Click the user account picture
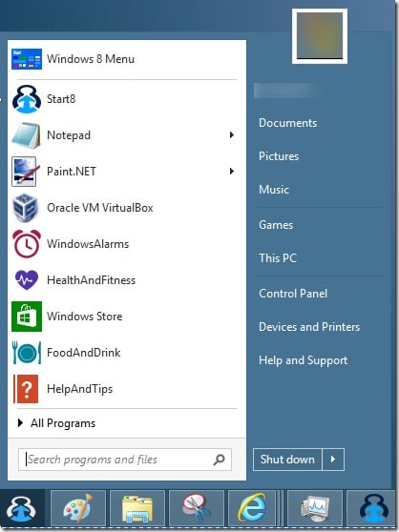399x532 pixels. tap(320, 36)
